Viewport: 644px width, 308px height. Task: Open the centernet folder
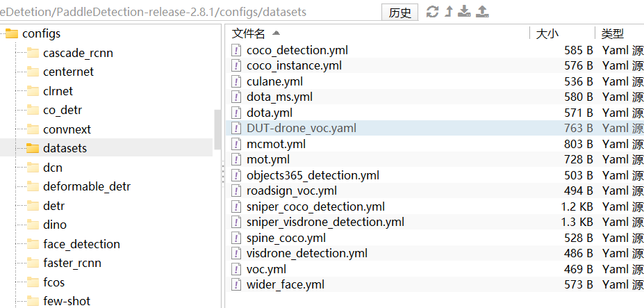(x=68, y=72)
